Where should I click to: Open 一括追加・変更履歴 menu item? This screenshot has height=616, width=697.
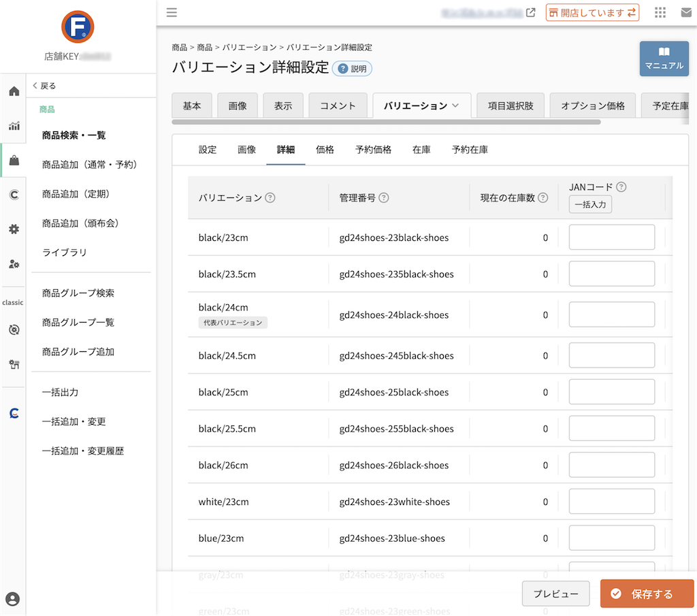click(82, 451)
